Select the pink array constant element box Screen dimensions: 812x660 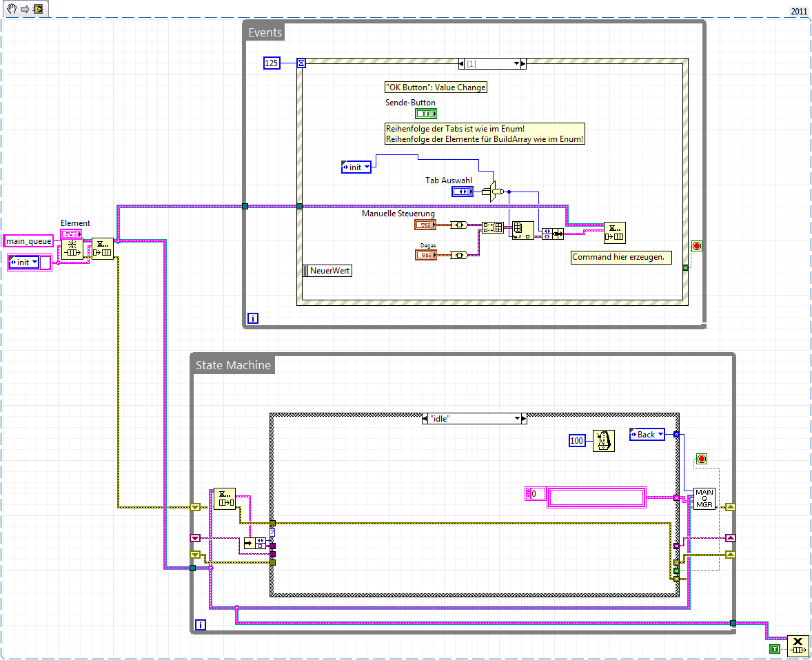[x=596, y=497]
